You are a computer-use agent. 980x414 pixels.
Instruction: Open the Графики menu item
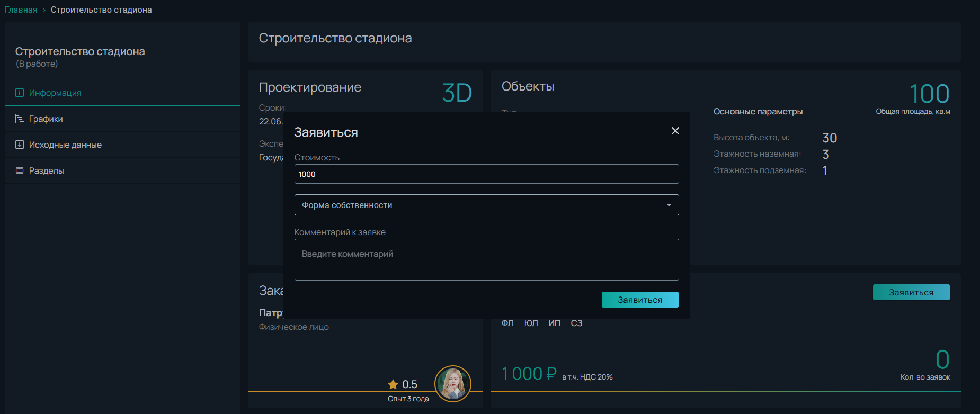(x=46, y=119)
